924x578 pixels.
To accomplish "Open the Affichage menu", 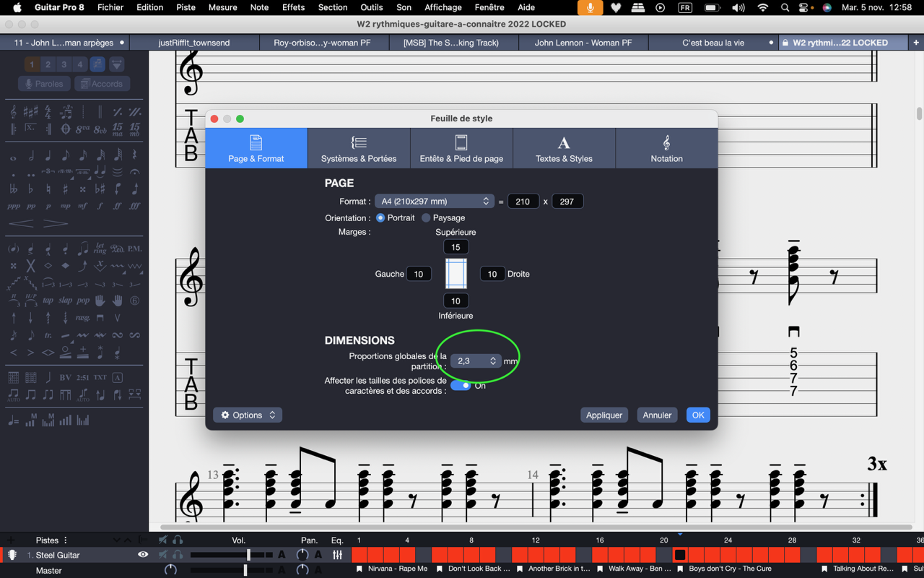I will click(443, 7).
